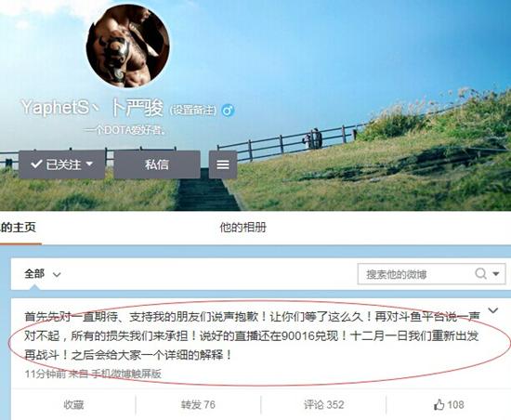Click the checkmark on 已关注 button
511x420 pixels.
pos(36,164)
